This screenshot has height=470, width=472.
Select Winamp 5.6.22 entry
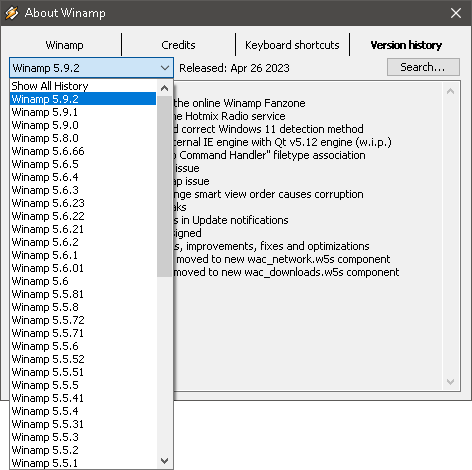click(83, 216)
